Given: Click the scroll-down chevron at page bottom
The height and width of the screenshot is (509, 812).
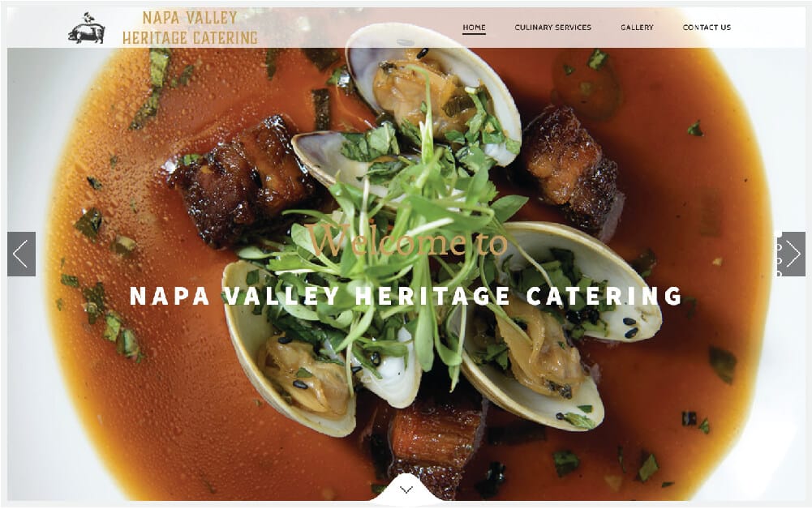Looking at the screenshot, I should 406,490.
